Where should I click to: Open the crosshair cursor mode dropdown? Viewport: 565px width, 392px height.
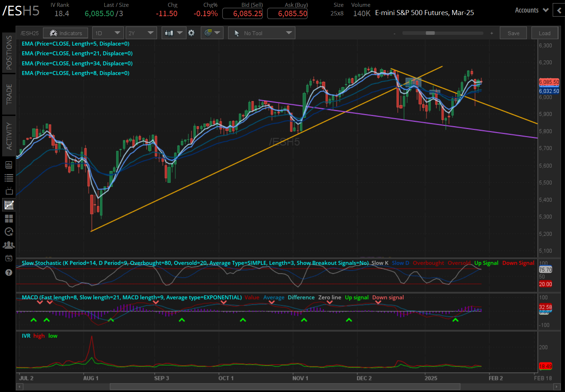click(212, 33)
